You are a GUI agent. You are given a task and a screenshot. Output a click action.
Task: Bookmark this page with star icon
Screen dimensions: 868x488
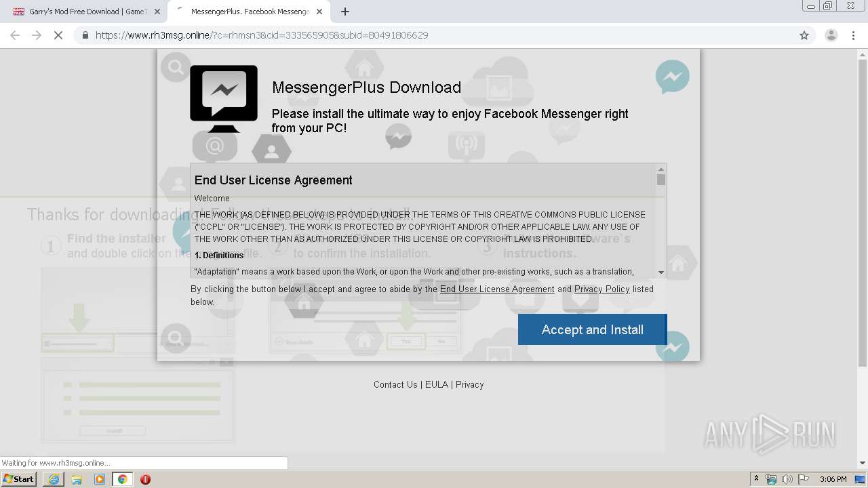(x=804, y=35)
